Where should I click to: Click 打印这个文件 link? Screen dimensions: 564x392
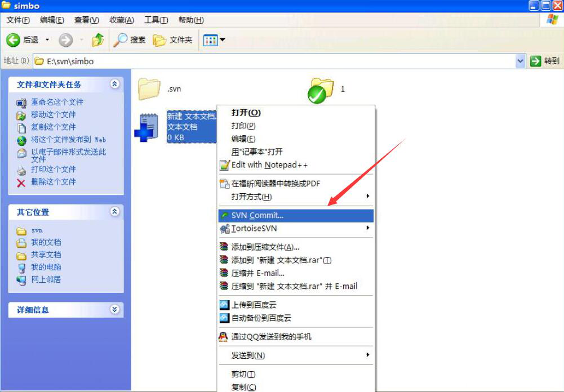(x=53, y=170)
